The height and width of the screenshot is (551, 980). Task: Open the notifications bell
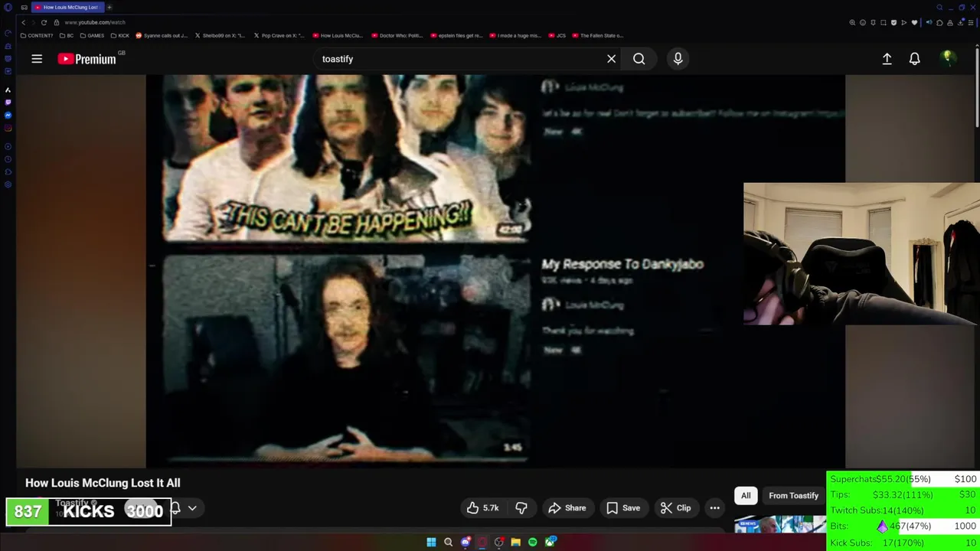914,59
